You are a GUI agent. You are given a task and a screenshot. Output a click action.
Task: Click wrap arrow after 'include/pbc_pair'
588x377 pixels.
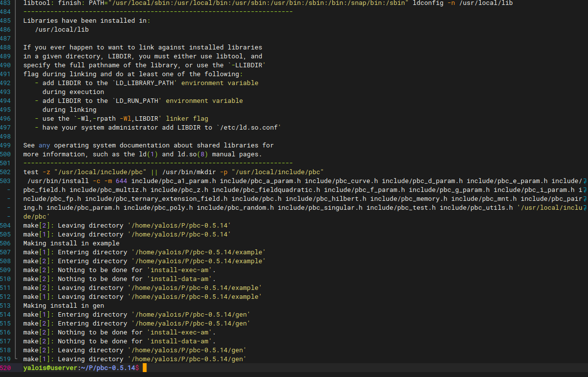point(585,199)
